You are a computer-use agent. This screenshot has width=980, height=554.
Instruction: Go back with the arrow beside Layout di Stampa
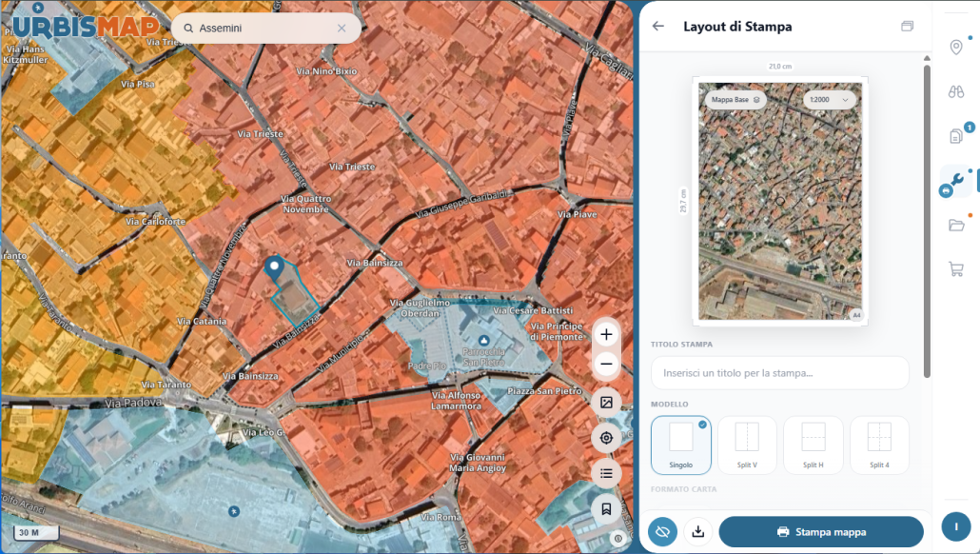(x=658, y=27)
